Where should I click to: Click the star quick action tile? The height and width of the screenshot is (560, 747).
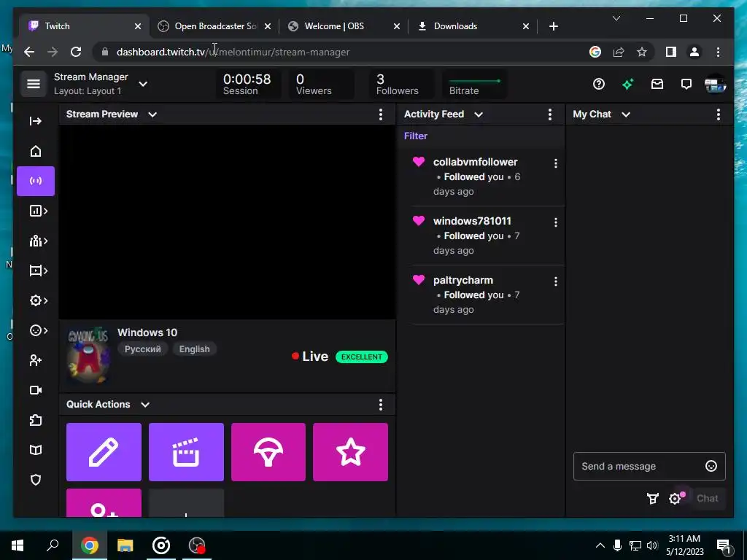351,452
